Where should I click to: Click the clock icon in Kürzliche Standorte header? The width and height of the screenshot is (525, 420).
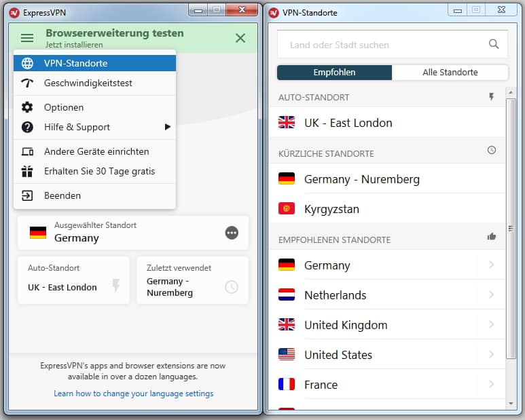click(492, 150)
